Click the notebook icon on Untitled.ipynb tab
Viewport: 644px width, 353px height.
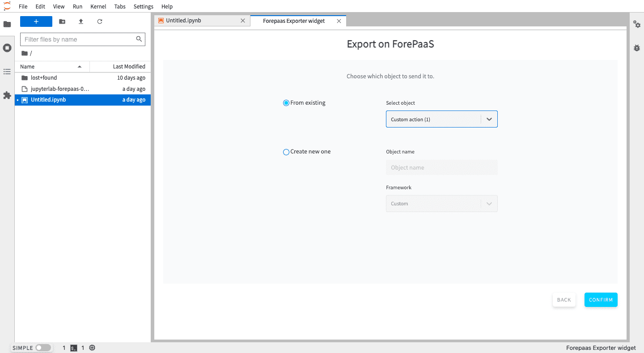(x=161, y=21)
